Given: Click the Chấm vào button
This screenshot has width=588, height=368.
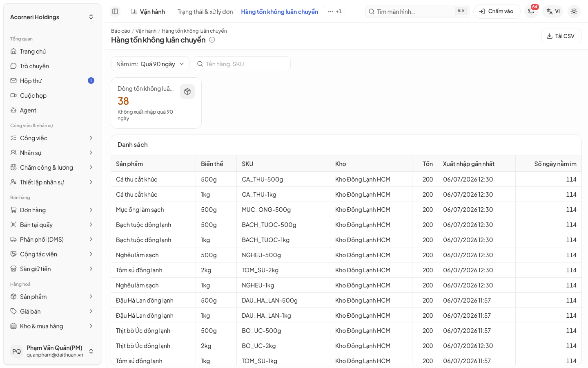Looking at the screenshot, I should coord(497,11).
